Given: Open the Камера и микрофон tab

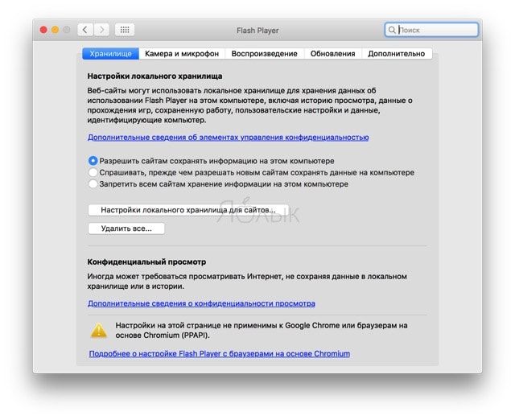Looking at the screenshot, I should click(182, 54).
